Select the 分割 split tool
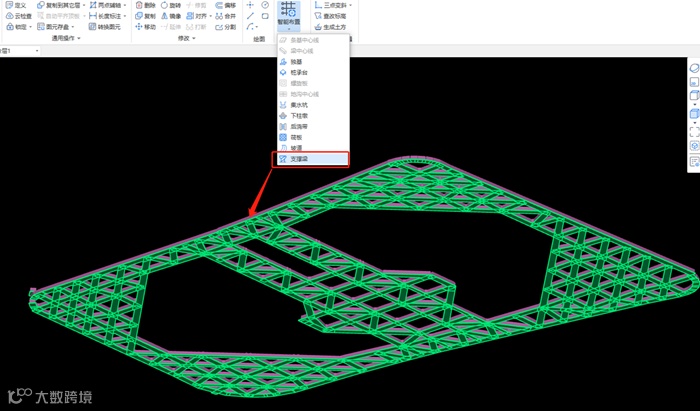The height and width of the screenshot is (411, 700). (226, 27)
